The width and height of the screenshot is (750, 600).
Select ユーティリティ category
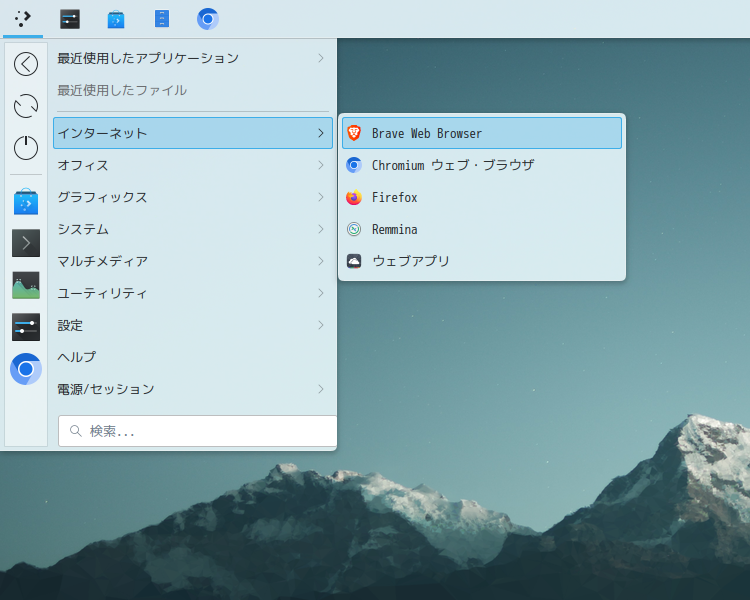[193, 293]
